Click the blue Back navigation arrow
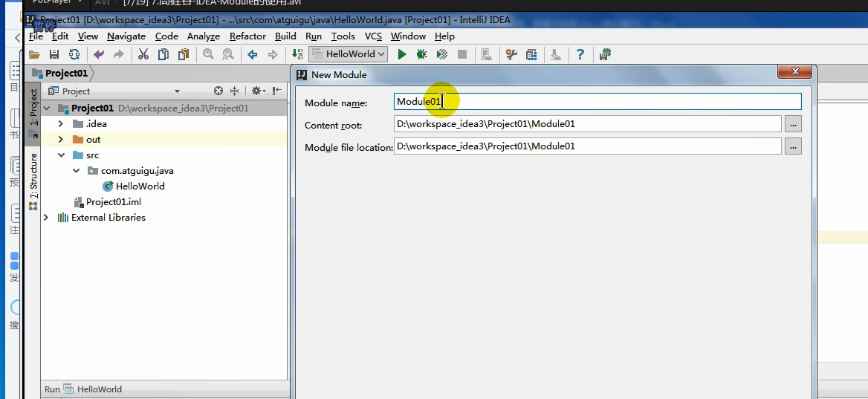 click(x=253, y=54)
